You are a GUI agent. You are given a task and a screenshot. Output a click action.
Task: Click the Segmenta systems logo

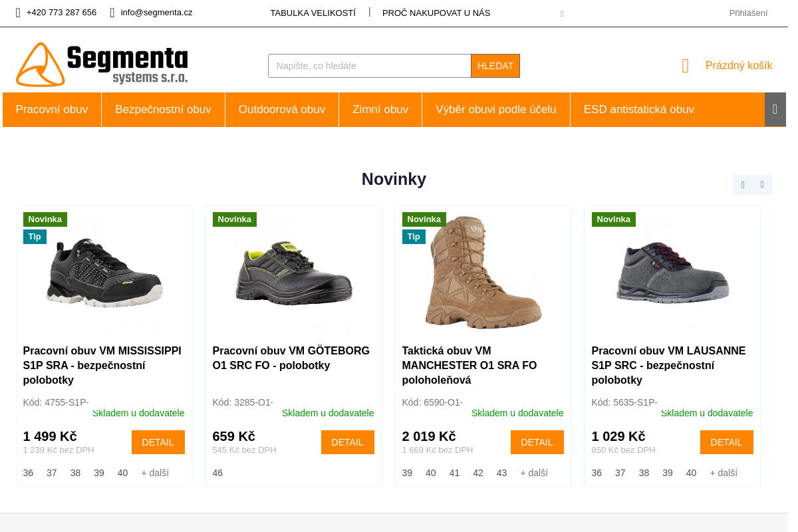pyautogui.click(x=102, y=65)
